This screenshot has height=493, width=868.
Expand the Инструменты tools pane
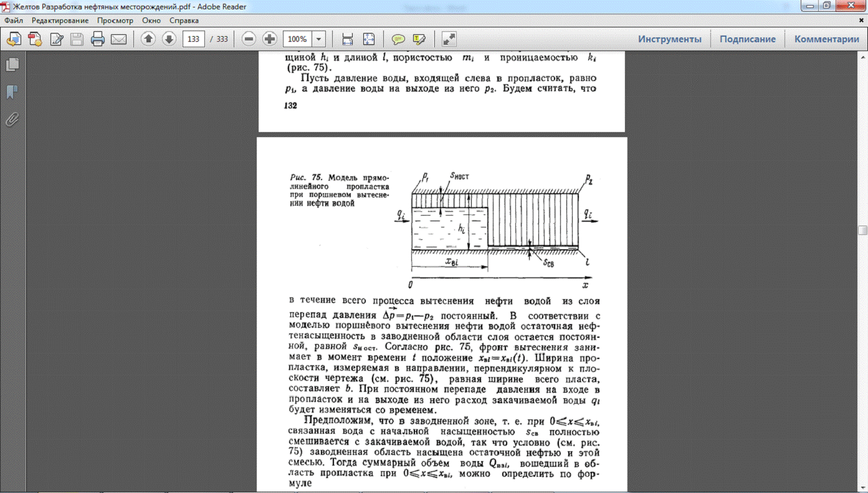669,39
